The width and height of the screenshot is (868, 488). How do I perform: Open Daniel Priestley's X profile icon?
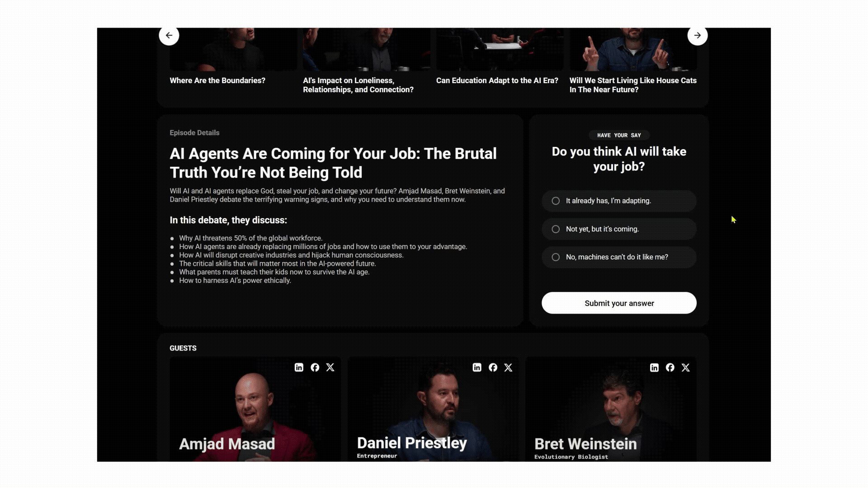click(509, 367)
